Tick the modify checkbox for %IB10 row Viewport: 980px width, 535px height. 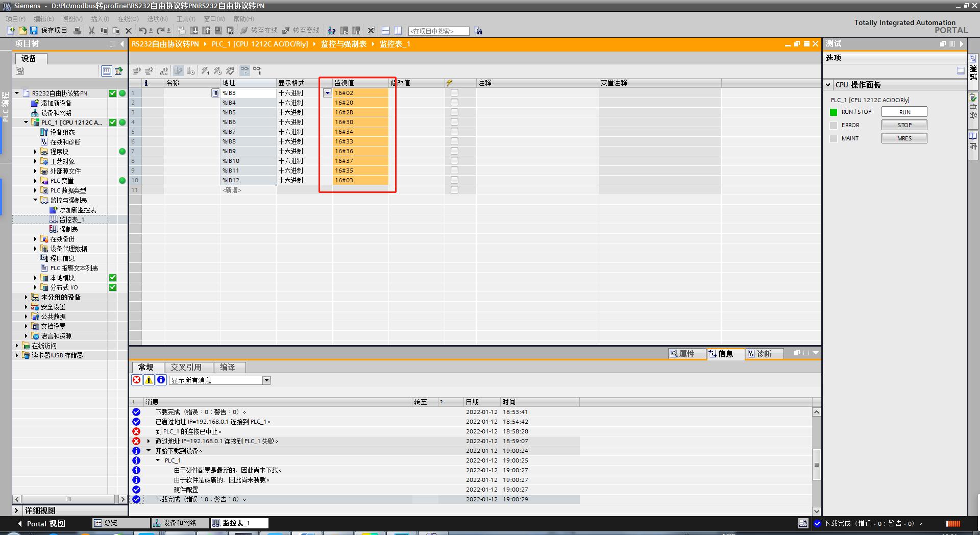tap(454, 161)
